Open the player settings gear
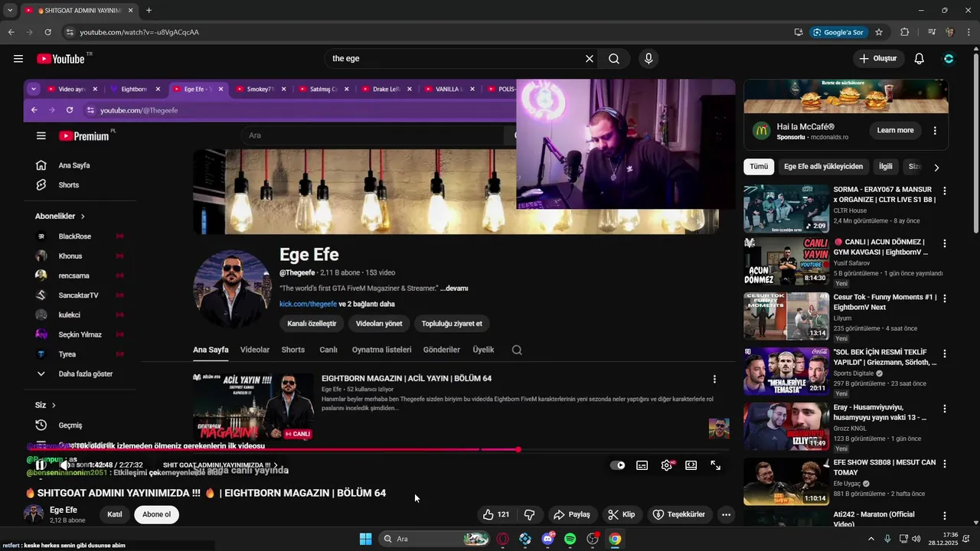Viewport: 980px width, 551px height. click(667, 465)
